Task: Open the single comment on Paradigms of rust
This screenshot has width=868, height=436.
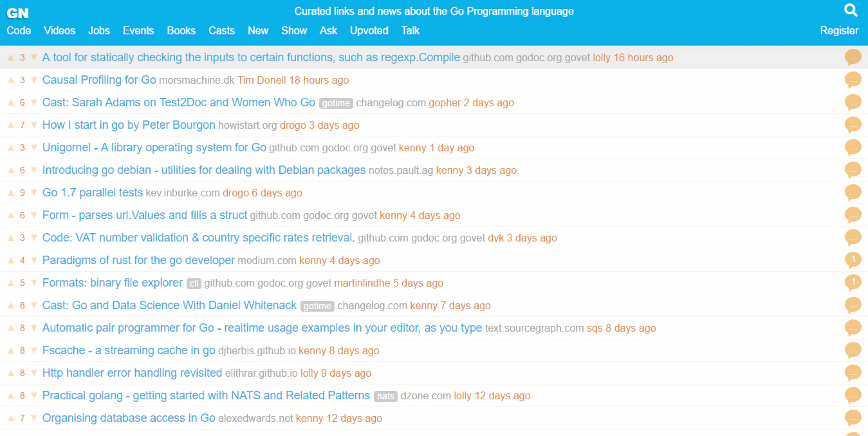Action: click(x=853, y=260)
